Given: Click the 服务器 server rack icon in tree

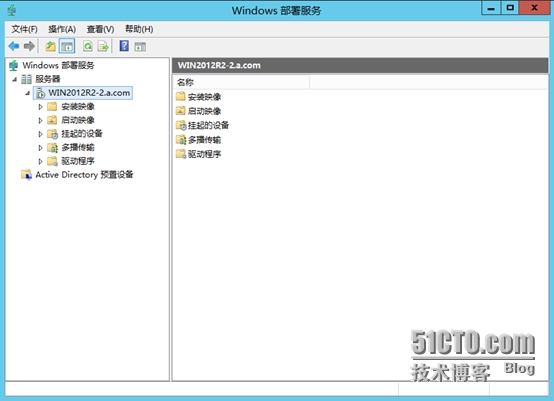Looking at the screenshot, I should pyautogui.click(x=26, y=79).
